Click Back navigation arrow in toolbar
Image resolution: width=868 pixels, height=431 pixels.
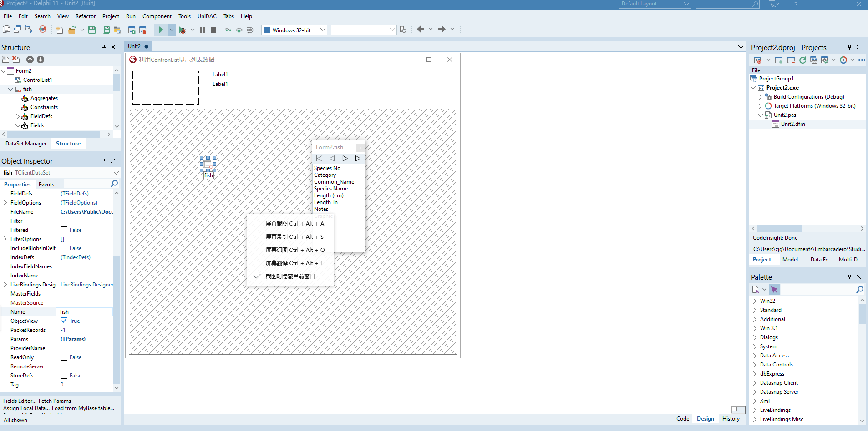[x=421, y=29]
